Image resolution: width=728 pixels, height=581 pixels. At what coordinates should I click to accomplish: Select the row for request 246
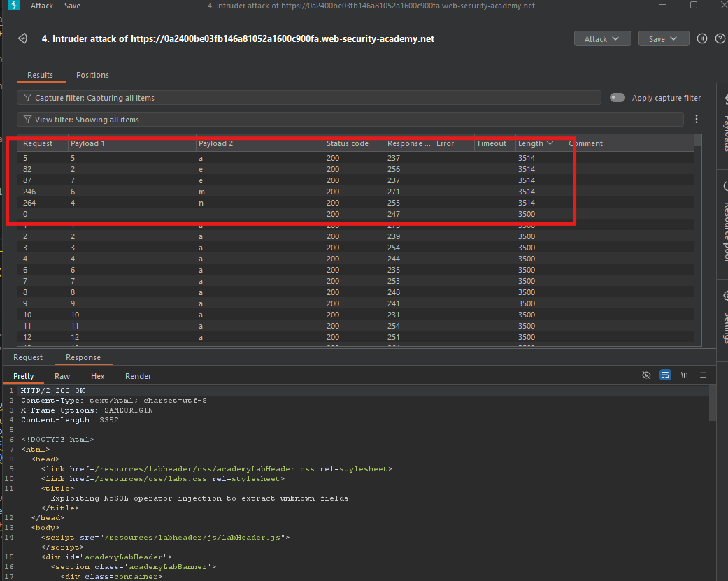356,192
